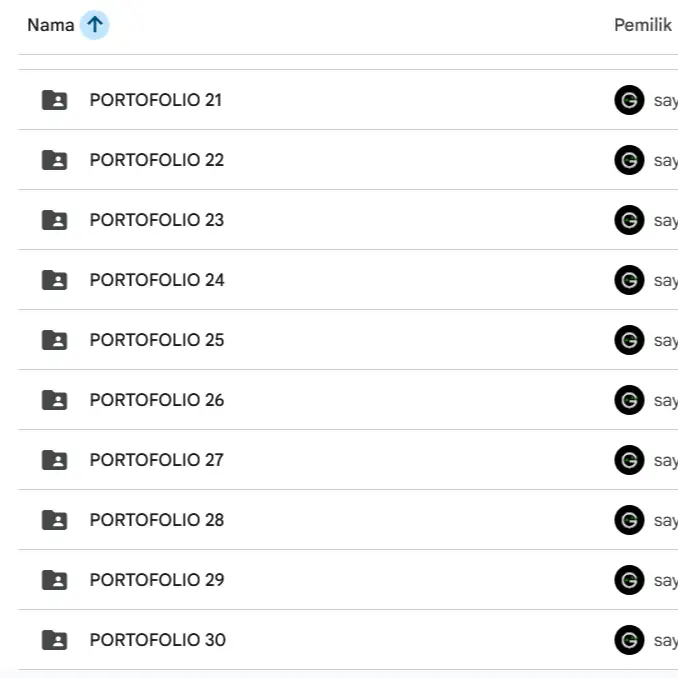Screen dimensions: 678x678
Task: Click the shared folder icon for PORTOFOLIO 21
Action: (x=54, y=100)
